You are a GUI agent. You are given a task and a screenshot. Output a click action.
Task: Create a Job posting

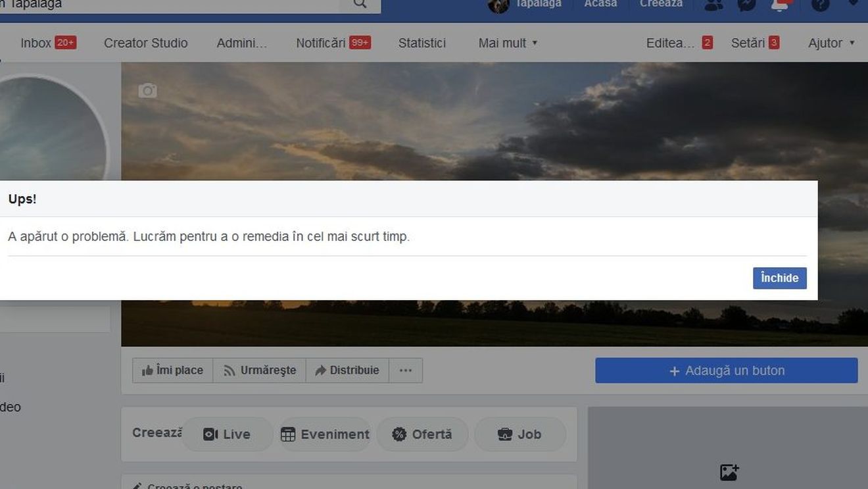pos(519,434)
